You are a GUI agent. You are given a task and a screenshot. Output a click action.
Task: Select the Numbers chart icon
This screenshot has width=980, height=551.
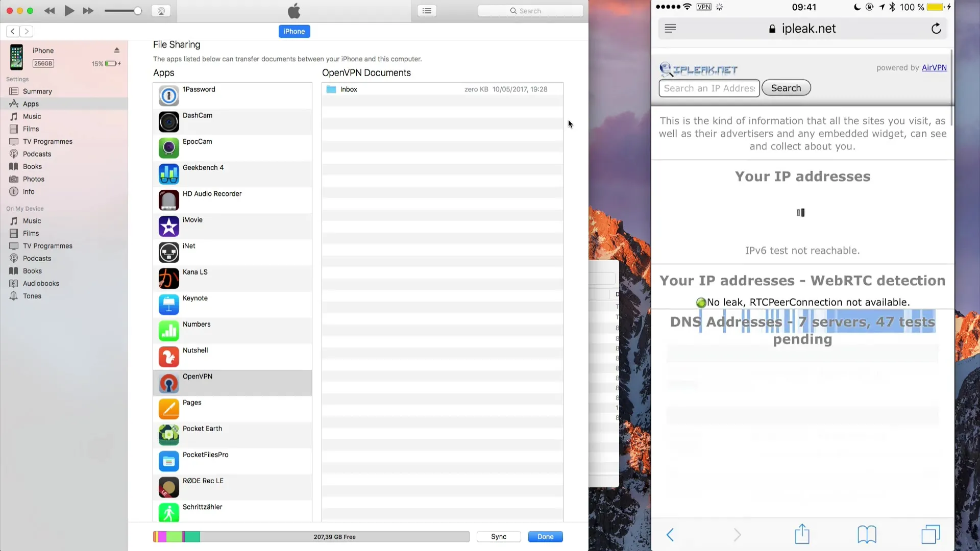[168, 331]
